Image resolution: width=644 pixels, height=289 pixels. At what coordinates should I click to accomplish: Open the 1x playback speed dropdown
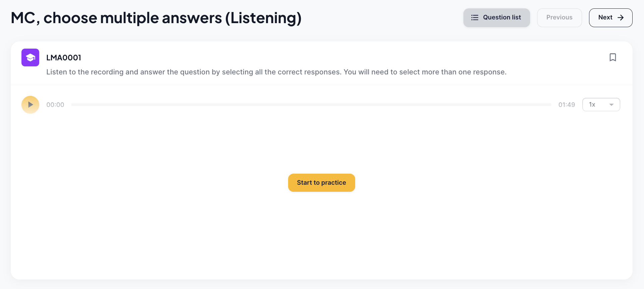point(601,105)
